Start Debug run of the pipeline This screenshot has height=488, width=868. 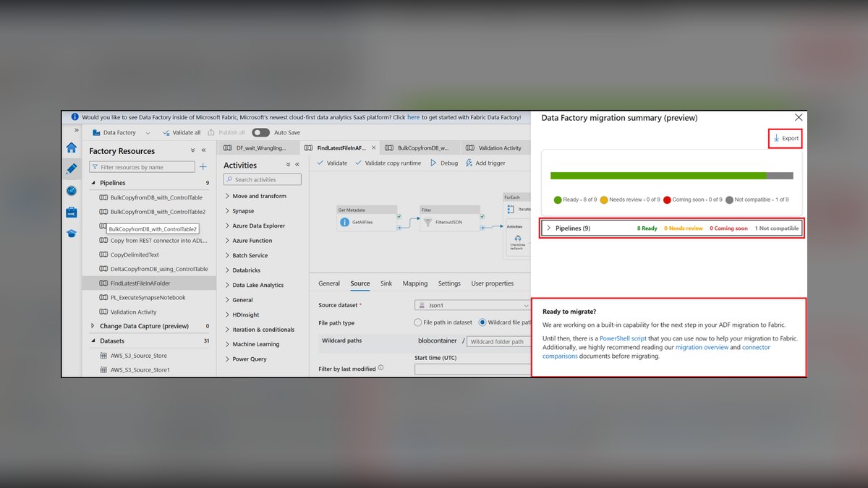(444, 163)
